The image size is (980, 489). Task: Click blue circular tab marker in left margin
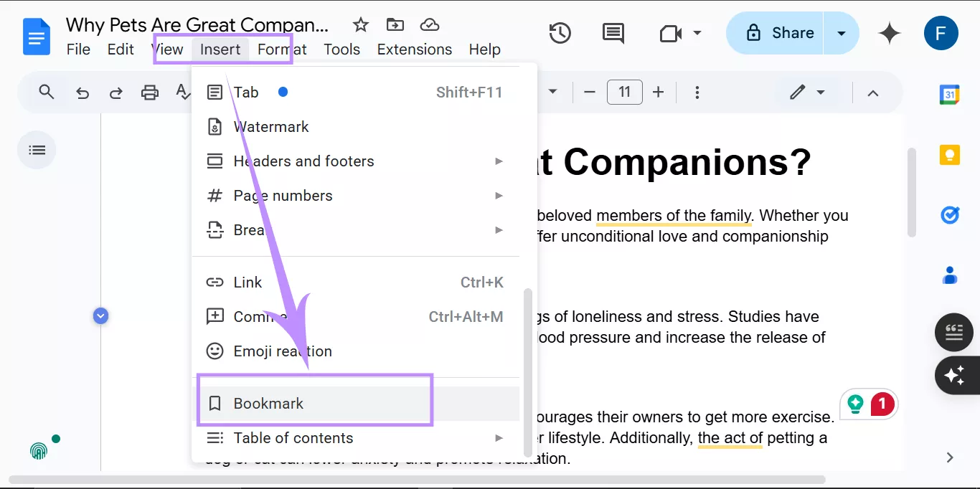[x=100, y=315]
